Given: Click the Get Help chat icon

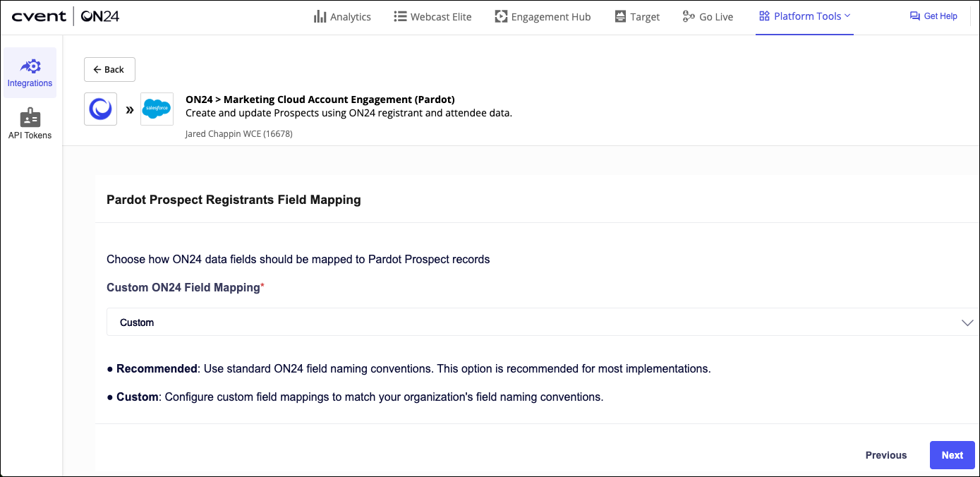Looking at the screenshot, I should pos(915,16).
